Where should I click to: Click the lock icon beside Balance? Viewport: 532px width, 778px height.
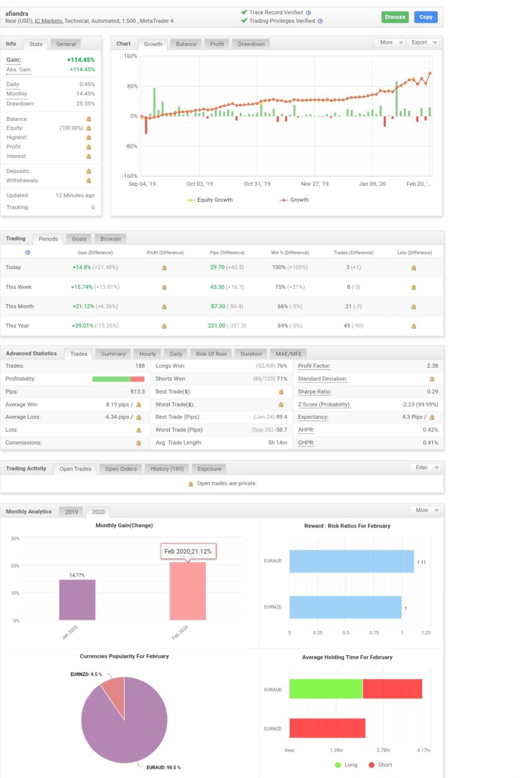[x=89, y=119]
